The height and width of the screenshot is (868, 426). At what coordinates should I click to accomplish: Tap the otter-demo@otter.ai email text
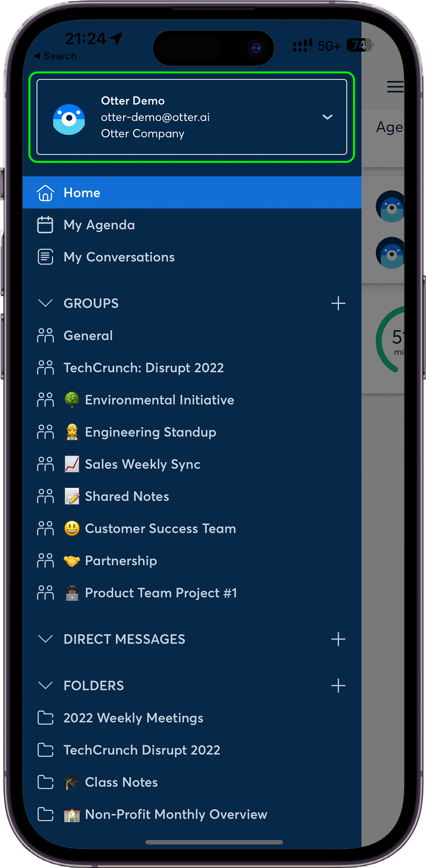(x=155, y=117)
